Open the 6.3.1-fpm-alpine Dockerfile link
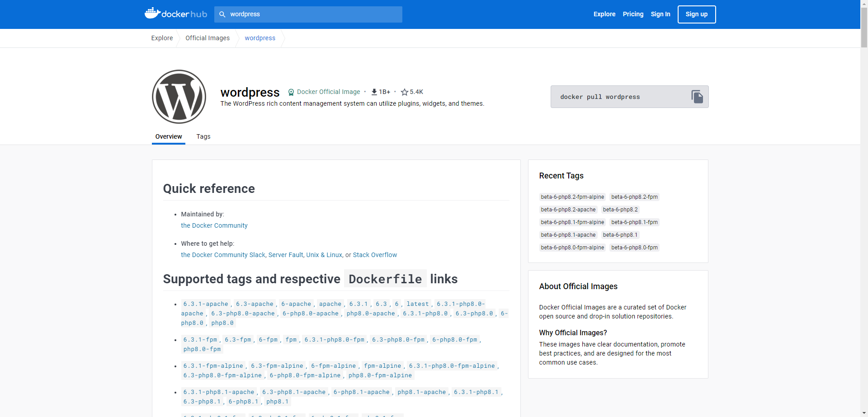Viewport: 868px width, 417px height. click(213, 366)
